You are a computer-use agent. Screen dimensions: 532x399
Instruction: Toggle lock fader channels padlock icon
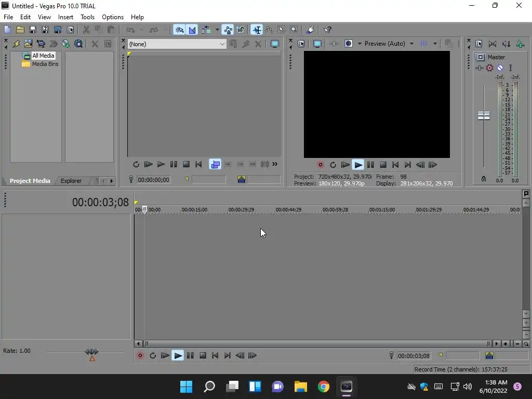(x=484, y=179)
